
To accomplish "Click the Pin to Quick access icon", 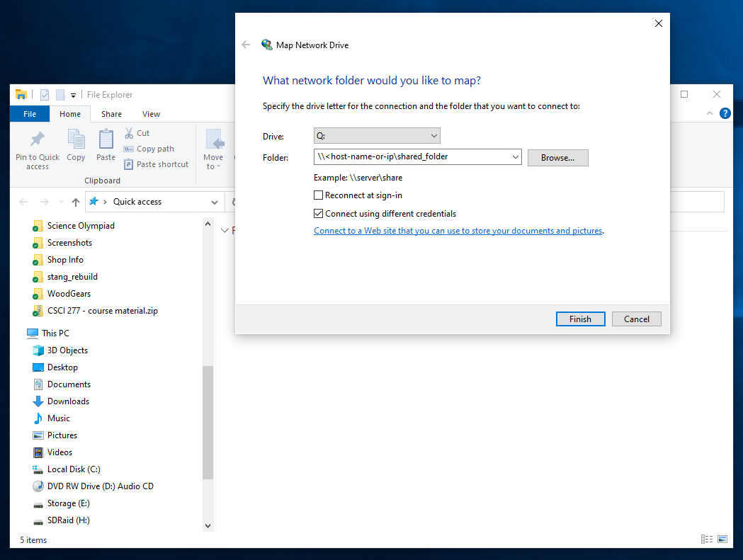I will point(38,139).
